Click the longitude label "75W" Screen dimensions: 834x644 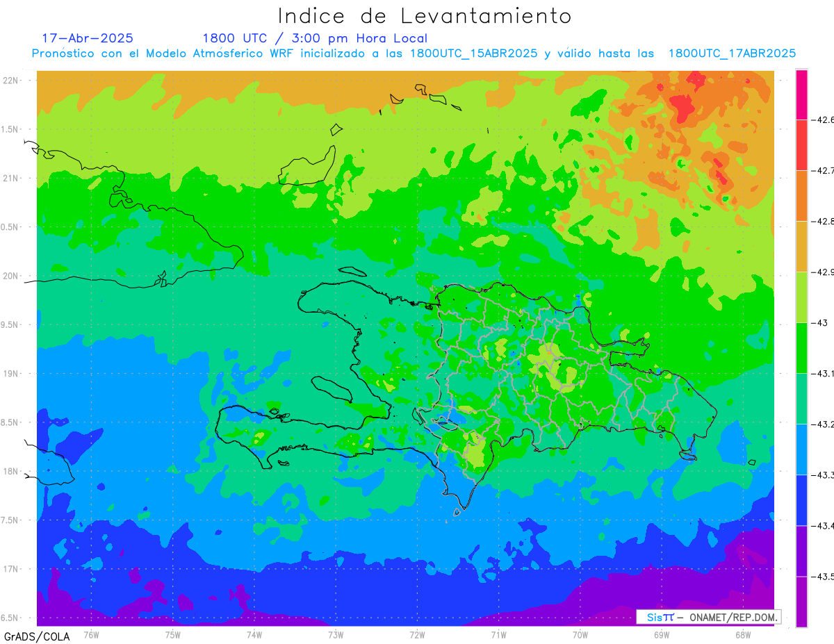coord(172,634)
